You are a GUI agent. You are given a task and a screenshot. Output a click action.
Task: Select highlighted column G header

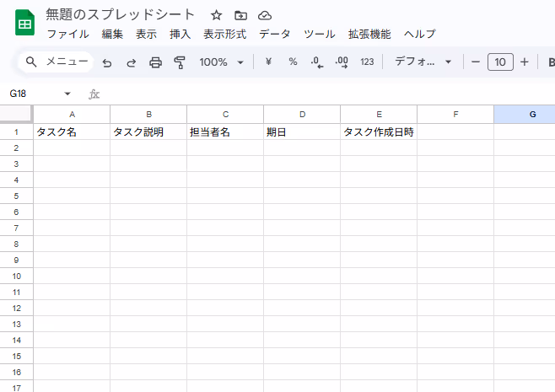[x=525, y=115]
